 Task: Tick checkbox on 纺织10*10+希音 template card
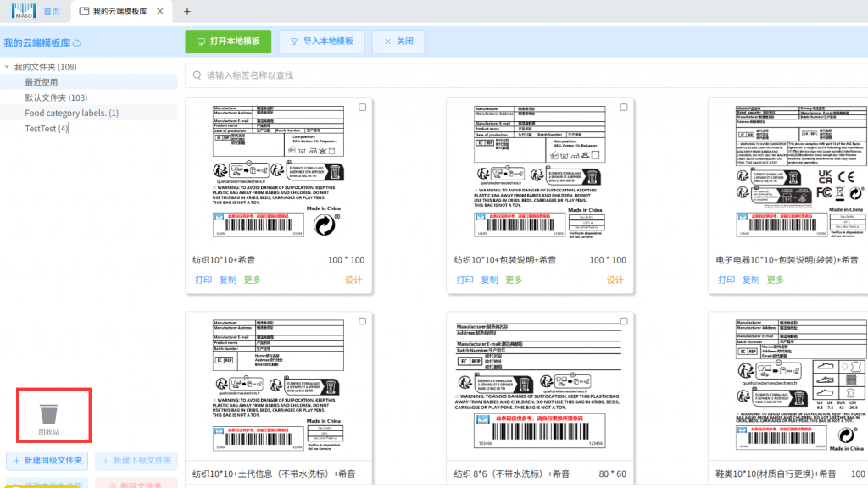[x=363, y=108]
